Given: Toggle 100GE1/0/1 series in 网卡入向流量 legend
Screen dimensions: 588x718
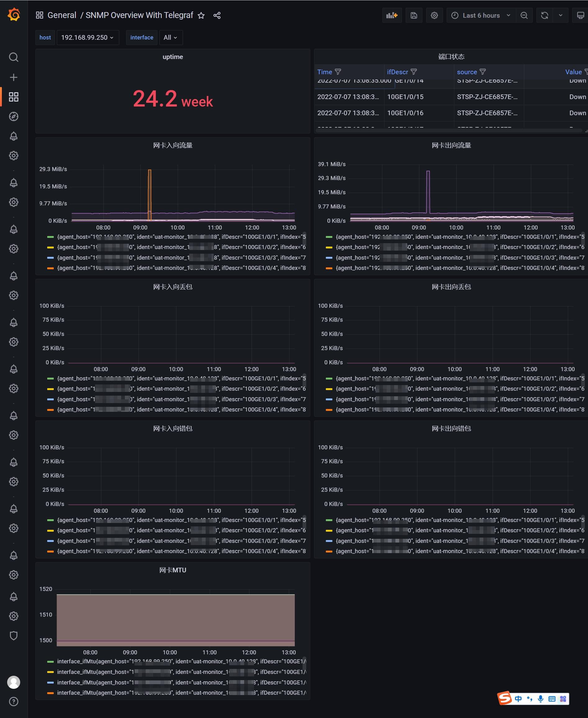Looking at the screenshot, I should tap(181, 237).
